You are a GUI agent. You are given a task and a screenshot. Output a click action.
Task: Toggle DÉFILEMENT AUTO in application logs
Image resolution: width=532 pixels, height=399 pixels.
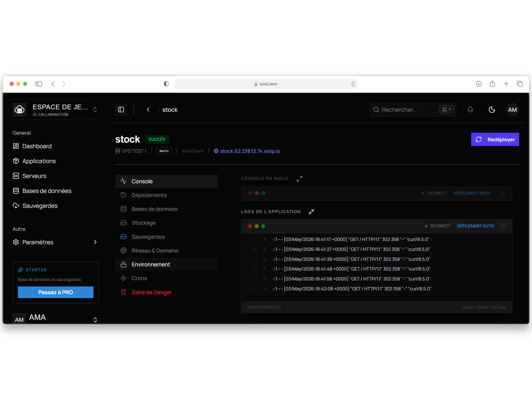click(x=475, y=226)
